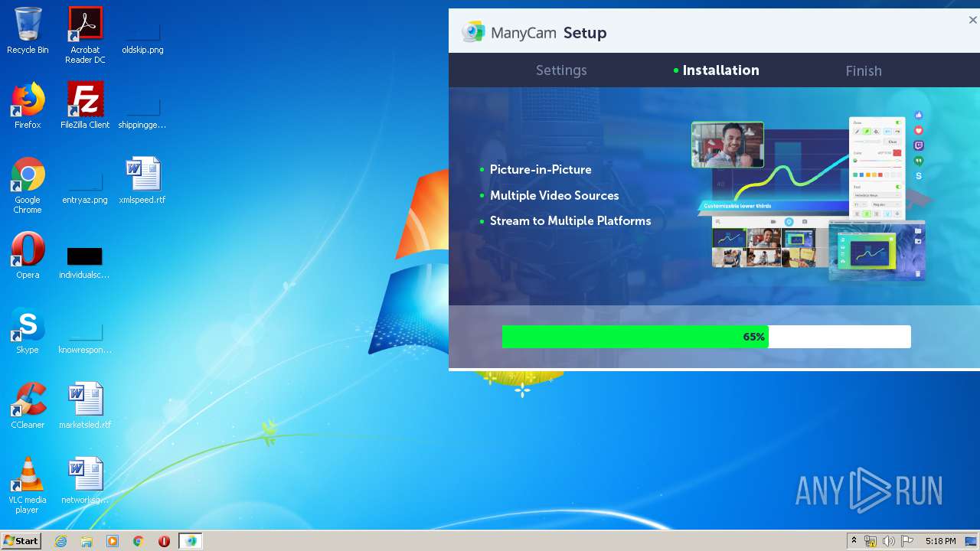Click the ManyCam Setup title text
This screenshot has height=551, width=980.
coord(548,32)
